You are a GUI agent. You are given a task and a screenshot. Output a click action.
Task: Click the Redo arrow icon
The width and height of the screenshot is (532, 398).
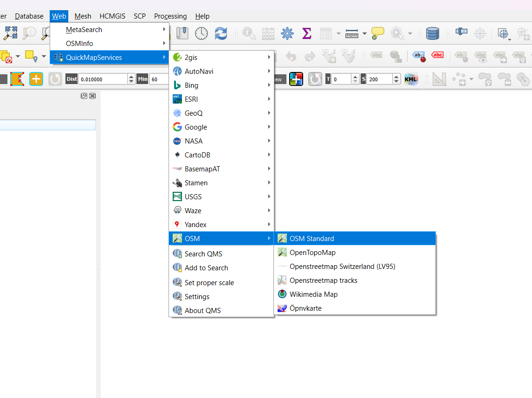310,56
